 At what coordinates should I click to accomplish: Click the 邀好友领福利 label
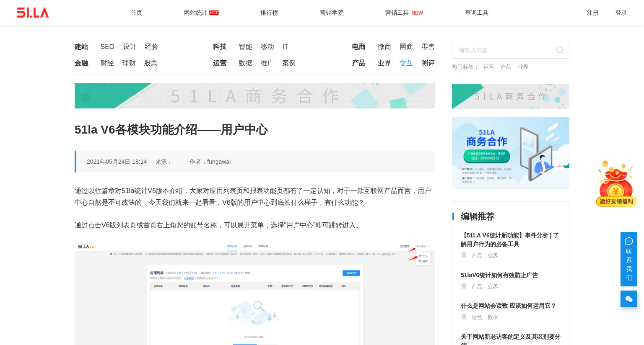pyautogui.click(x=616, y=201)
